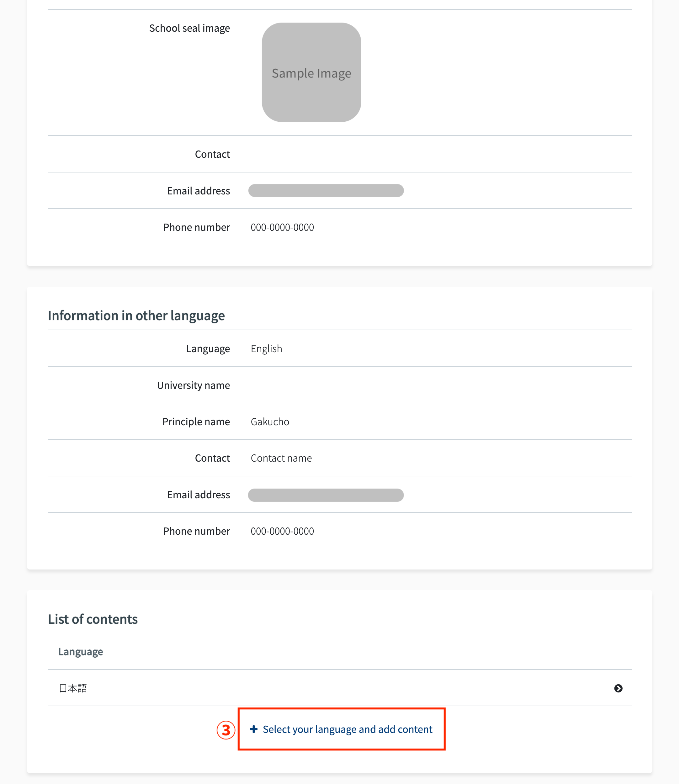Click the School seal image label

(189, 28)
